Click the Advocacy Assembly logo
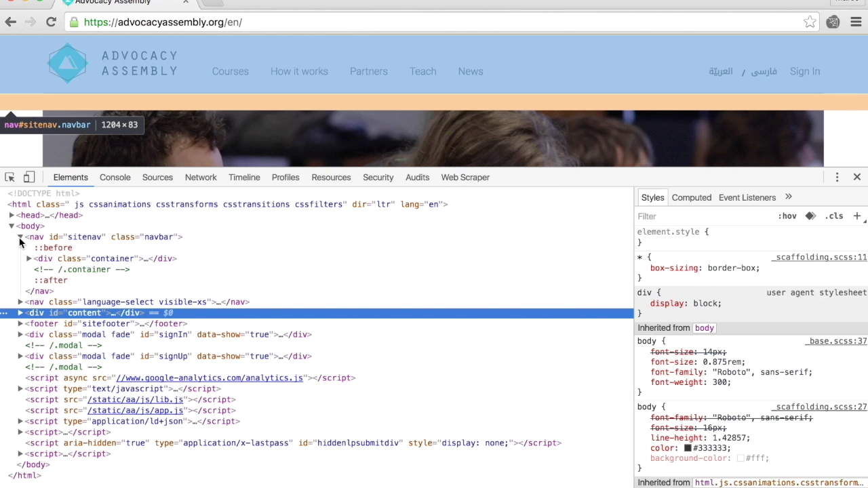This screenshot has height=488, width=868. 113,63
